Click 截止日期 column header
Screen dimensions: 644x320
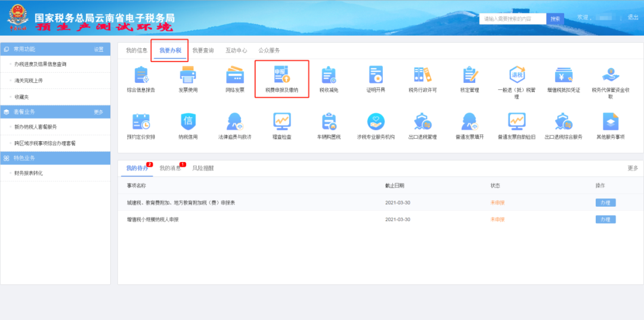[395, 185]
